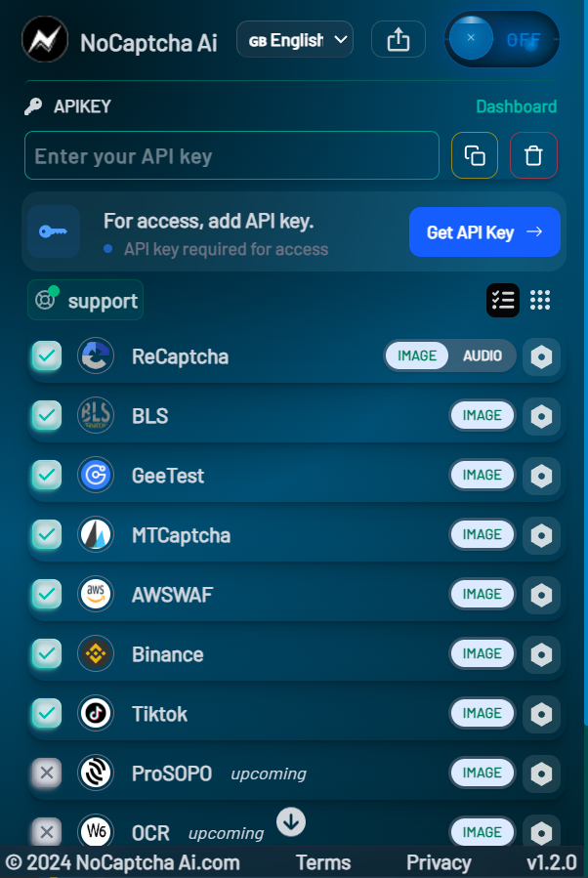The image size is (588, 878).
Task: Open the English language dropdown
Action: point(294,40)
